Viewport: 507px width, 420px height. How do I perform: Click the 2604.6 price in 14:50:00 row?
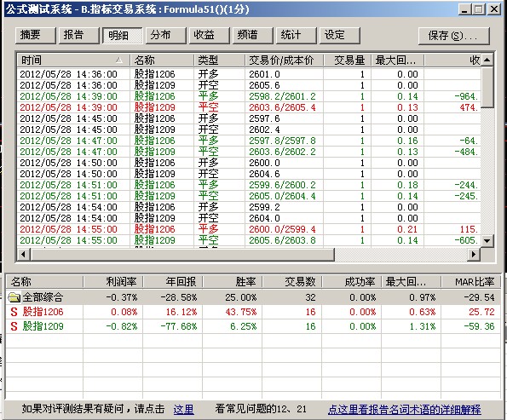click(x=264, y=174)
